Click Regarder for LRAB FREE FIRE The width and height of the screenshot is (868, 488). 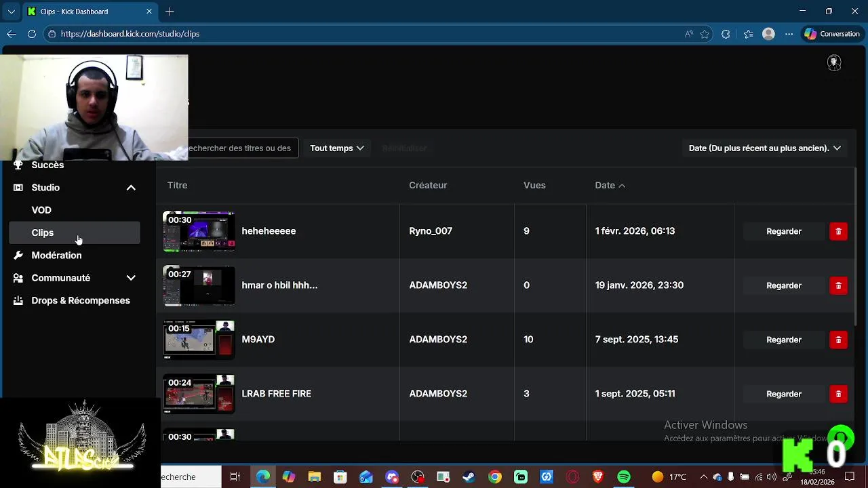coord(784,394)
